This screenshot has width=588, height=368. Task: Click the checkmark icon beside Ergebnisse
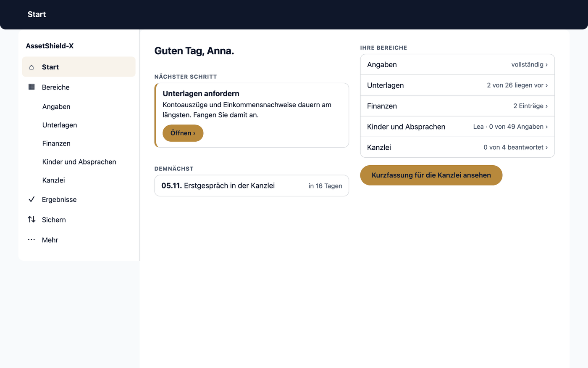[x=31, y=199]
